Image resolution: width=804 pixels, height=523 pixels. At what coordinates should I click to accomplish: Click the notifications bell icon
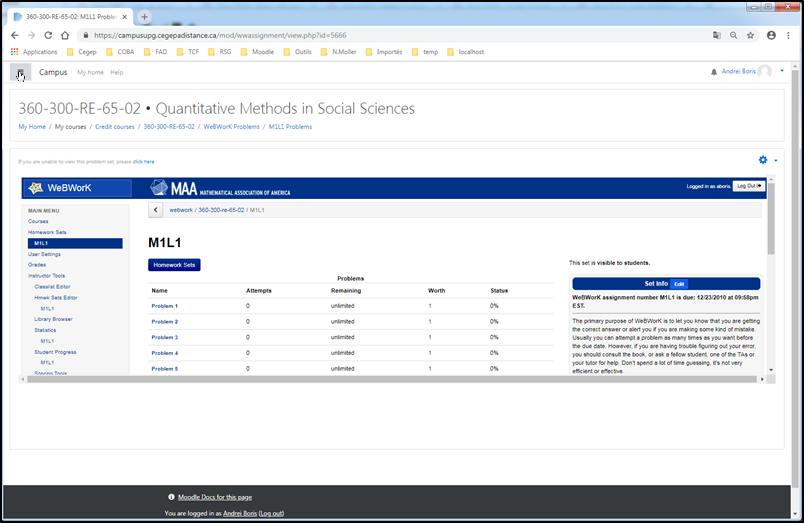click(713, 72)
